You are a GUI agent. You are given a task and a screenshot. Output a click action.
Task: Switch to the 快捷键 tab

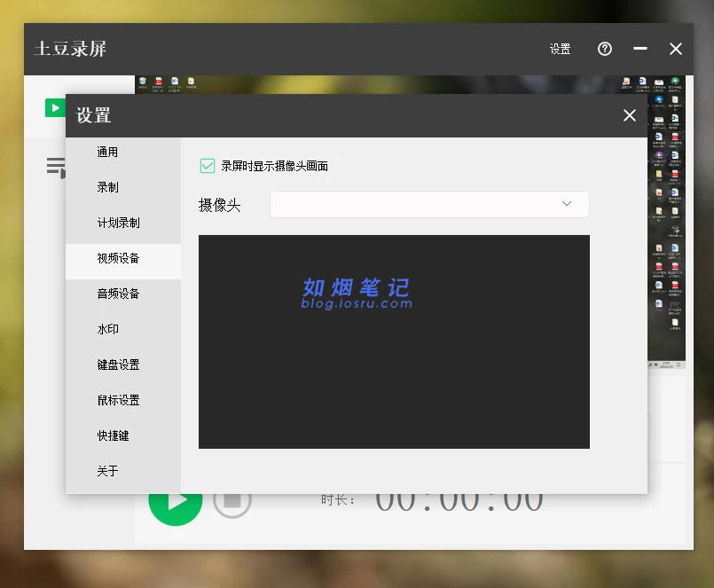coord(123,435)
